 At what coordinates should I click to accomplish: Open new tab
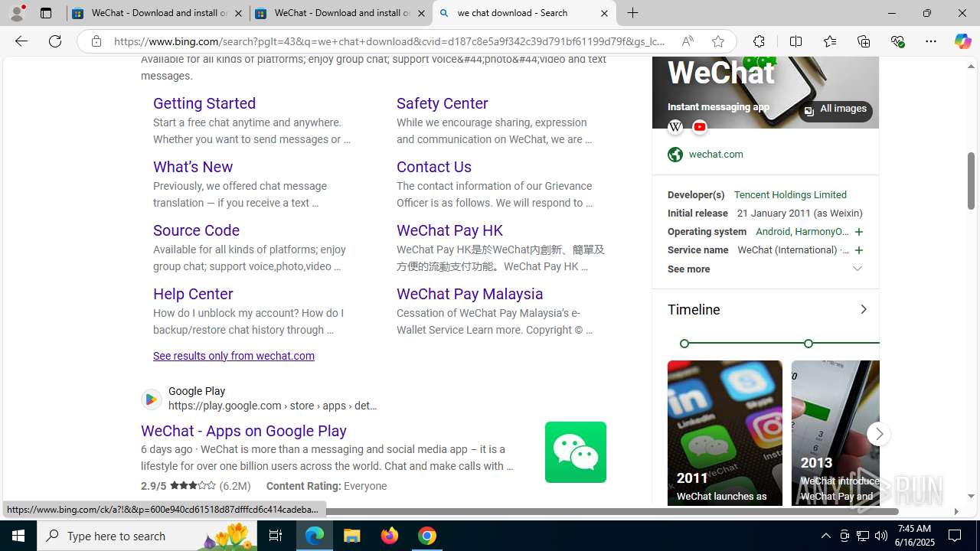click(632, 13)
